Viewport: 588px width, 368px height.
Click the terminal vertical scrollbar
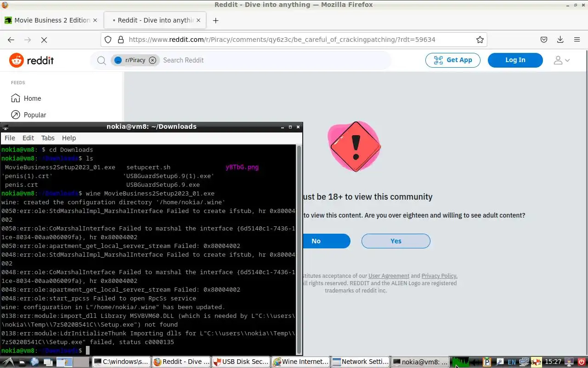[x=300, y=250]
